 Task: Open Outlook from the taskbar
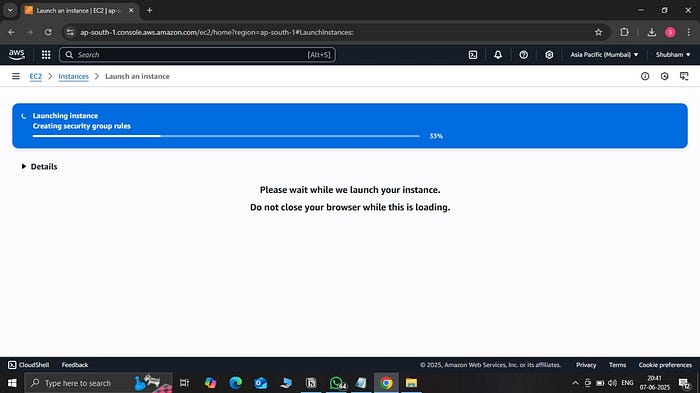(261, 383)
